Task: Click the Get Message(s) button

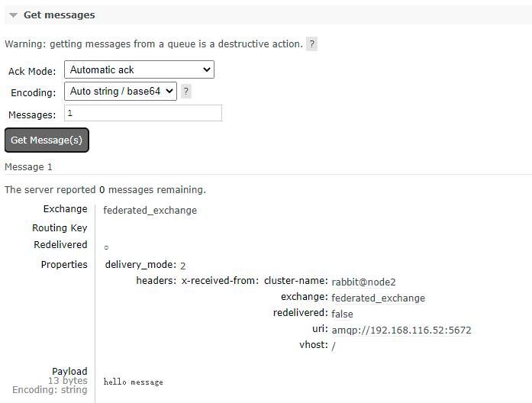Action: point(47,140)
